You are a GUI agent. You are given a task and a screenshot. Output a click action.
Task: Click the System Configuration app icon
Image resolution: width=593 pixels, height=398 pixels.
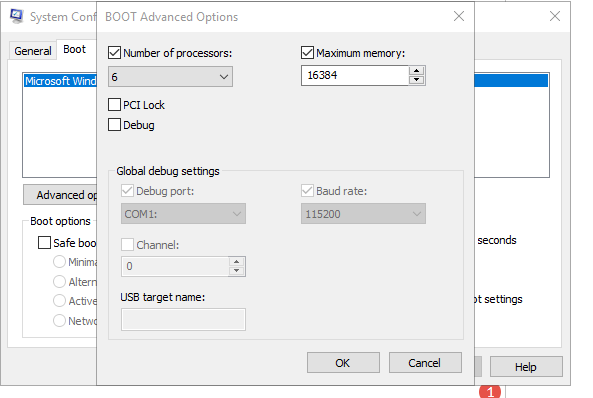coord(16,16)
